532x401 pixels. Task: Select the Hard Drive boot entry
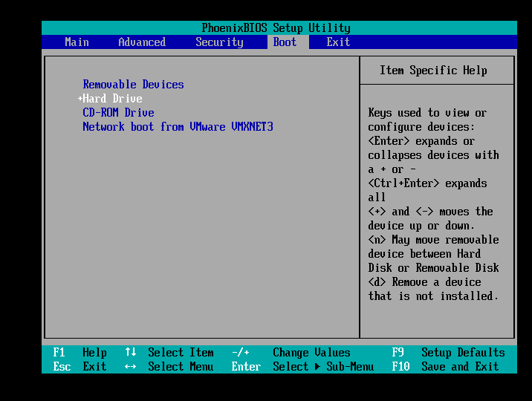112,99
